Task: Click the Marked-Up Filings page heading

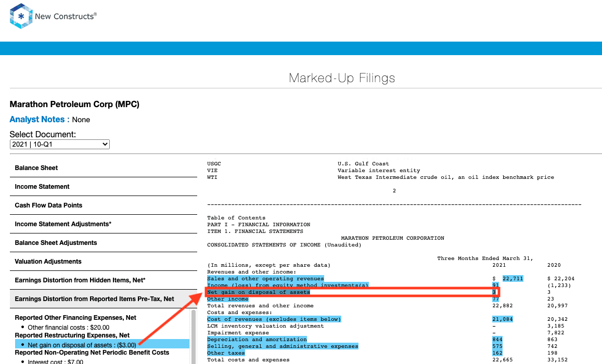Action: point(342,78)
